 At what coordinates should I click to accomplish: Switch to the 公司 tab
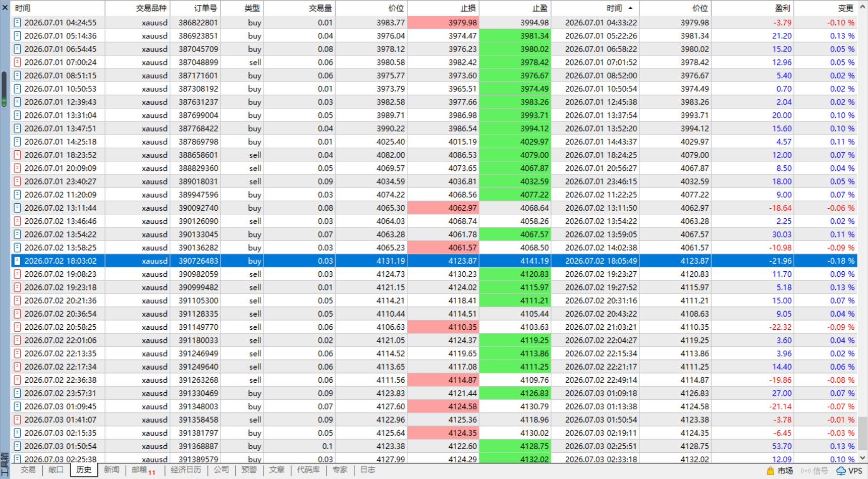tap(221, 470)
